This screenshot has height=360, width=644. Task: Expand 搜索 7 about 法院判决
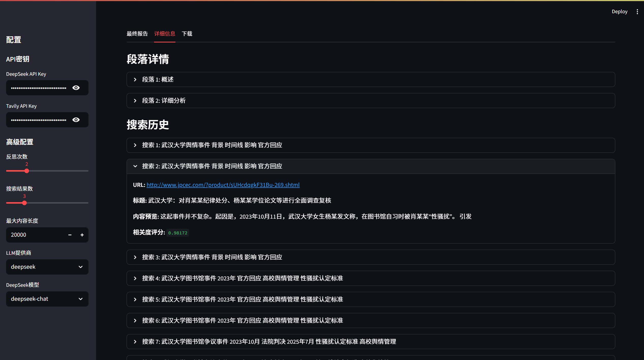[x=269, y=342]
